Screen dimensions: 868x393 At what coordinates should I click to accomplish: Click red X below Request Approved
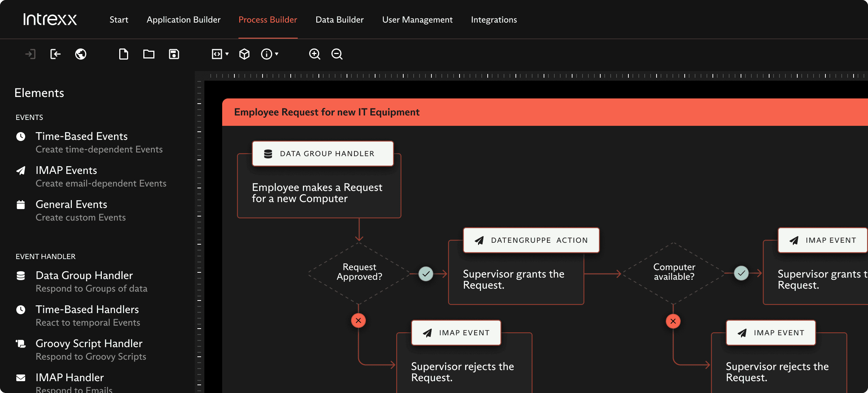click(358, 320)
